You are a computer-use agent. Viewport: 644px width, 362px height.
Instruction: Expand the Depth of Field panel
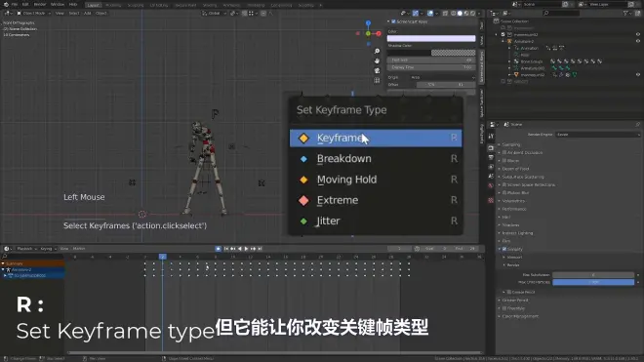514,169
